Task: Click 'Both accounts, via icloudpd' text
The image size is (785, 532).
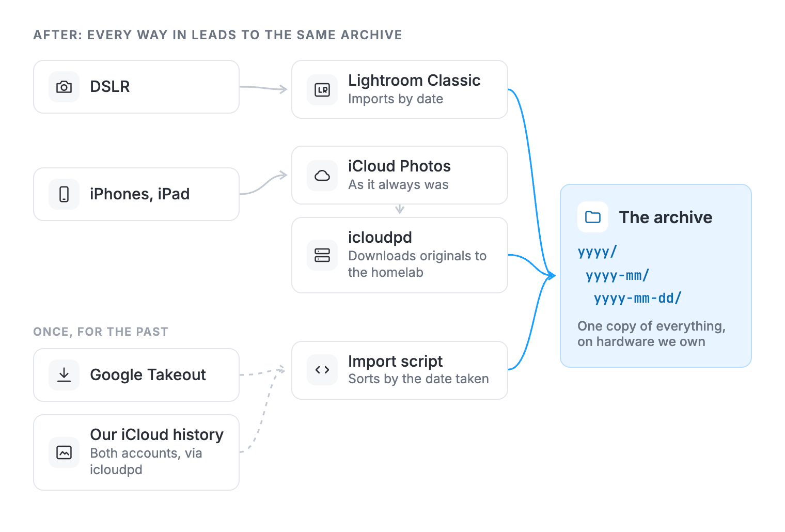Action: 146,461
